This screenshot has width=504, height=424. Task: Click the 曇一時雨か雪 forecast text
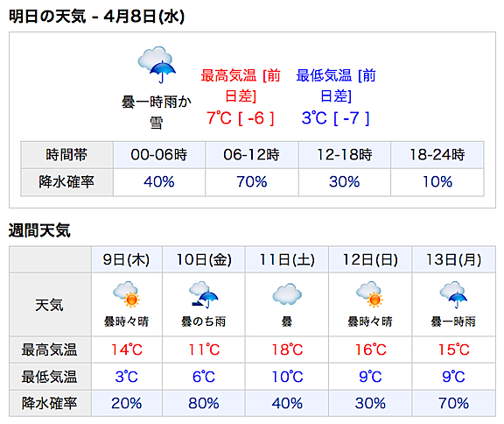tap(157, 112)
